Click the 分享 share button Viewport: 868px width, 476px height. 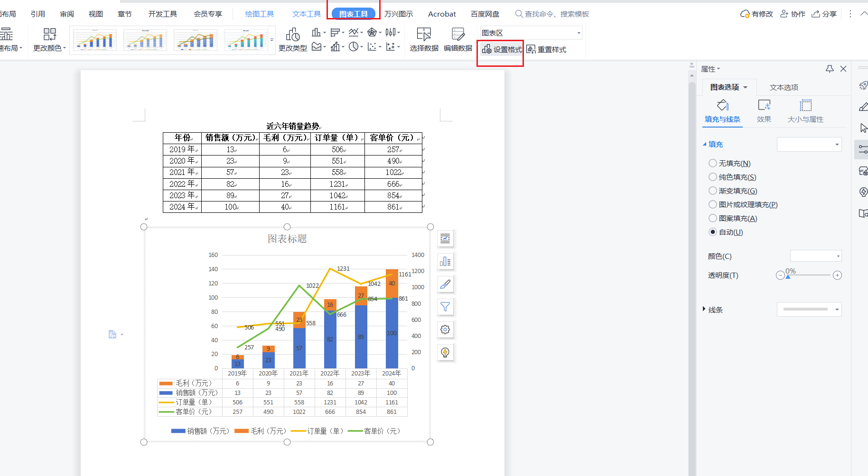coord(824,14)
